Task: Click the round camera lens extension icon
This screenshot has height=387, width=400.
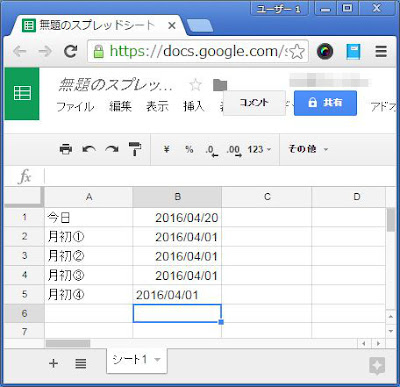Action: [x=325, y=51]
